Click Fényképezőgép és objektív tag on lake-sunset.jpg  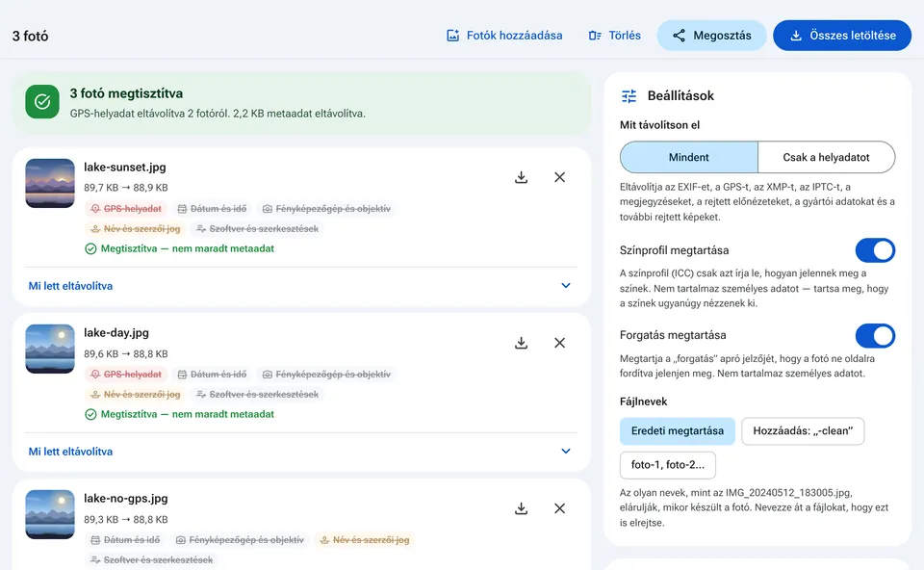(326, 209)
